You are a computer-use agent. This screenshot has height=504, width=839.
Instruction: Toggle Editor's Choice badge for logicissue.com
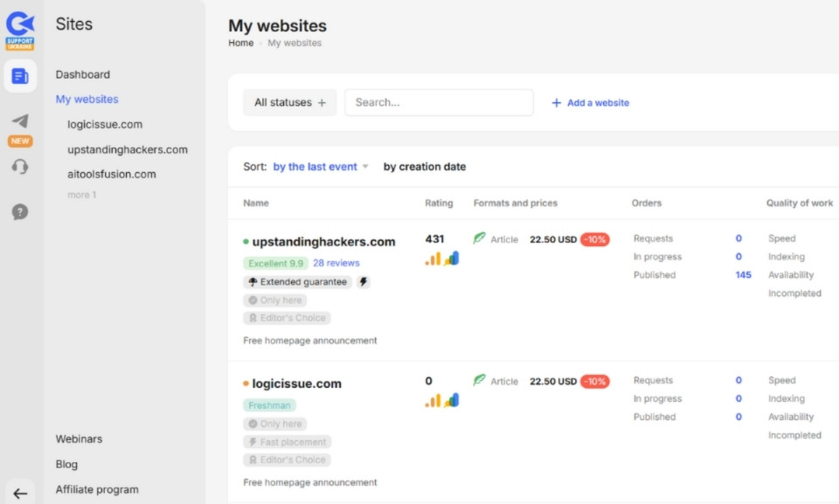287,460
